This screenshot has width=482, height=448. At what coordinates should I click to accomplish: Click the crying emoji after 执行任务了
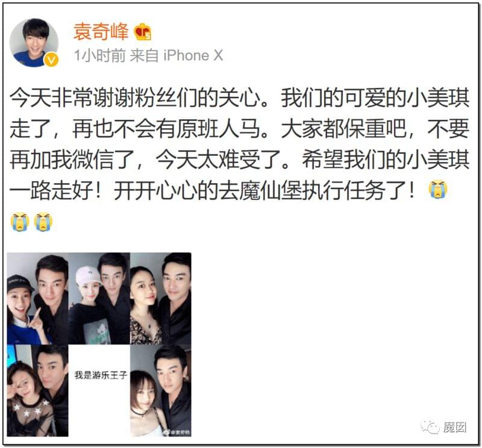point(438,188)
